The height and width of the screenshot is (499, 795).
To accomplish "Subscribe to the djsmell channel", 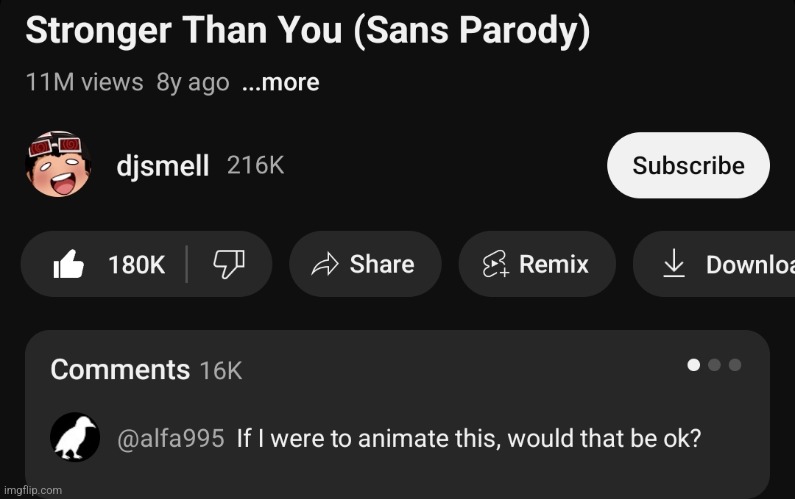I will pyautogui.click(x=688, y=165).
